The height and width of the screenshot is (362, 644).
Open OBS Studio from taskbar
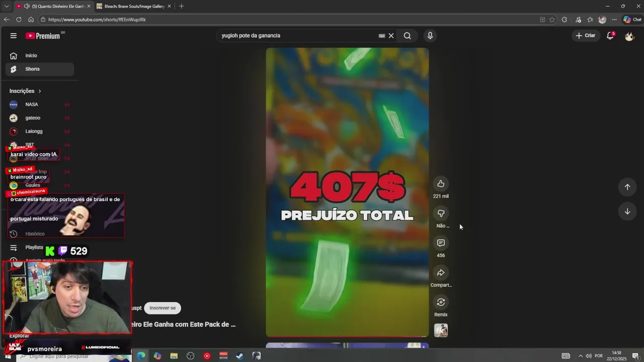(x=190, y=356)
